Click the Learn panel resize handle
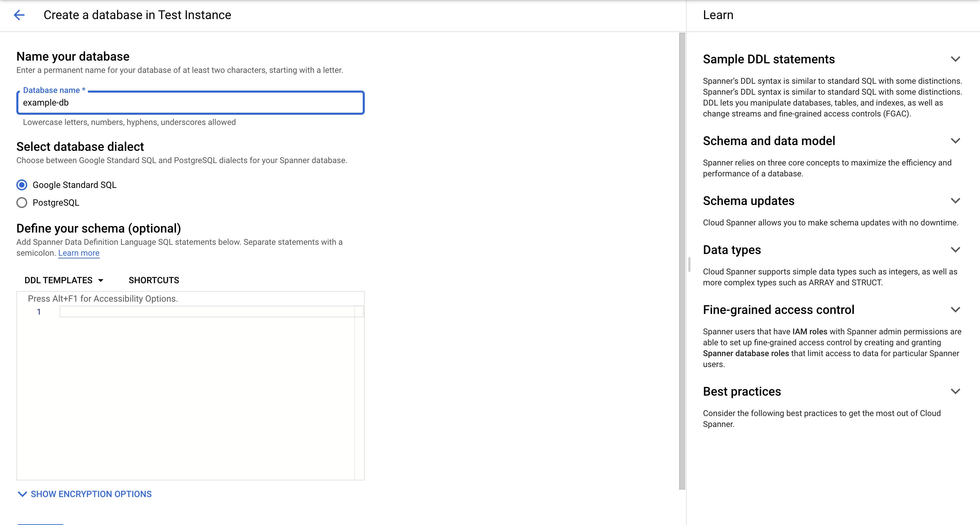The width and height of the screenshot is (980, 525). click(x=689, y=264)
